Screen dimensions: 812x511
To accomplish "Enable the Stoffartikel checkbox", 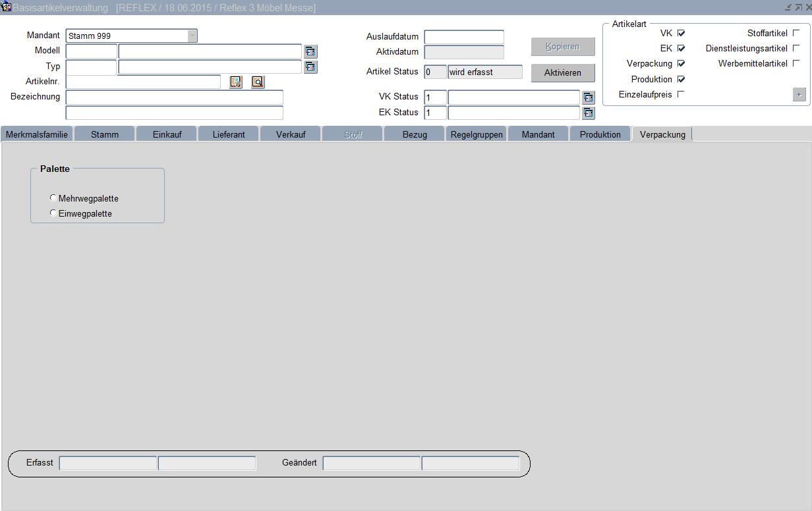I will (796, 33).
